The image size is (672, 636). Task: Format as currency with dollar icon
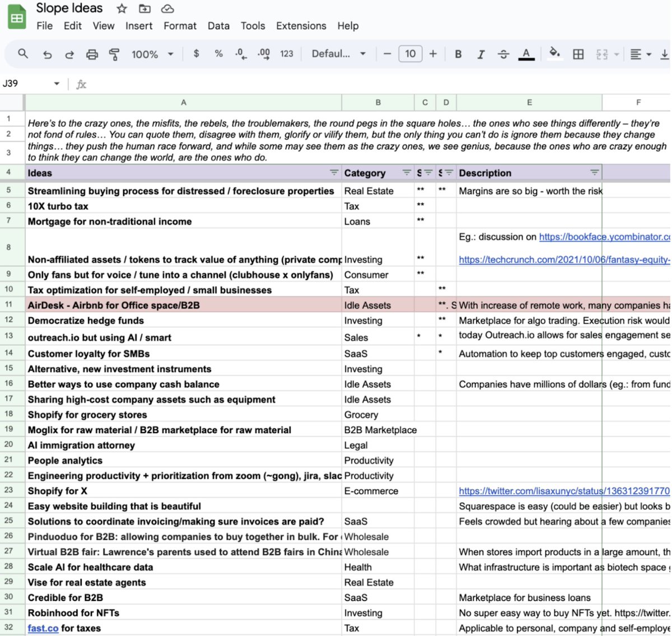(196, 54)
